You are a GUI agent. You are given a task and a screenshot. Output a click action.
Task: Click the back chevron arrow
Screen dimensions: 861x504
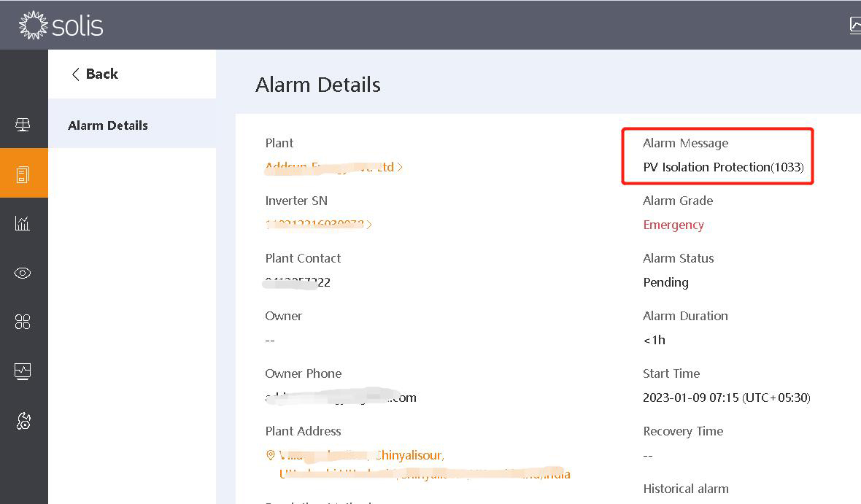pyautogui.click(x=76, y=74)
